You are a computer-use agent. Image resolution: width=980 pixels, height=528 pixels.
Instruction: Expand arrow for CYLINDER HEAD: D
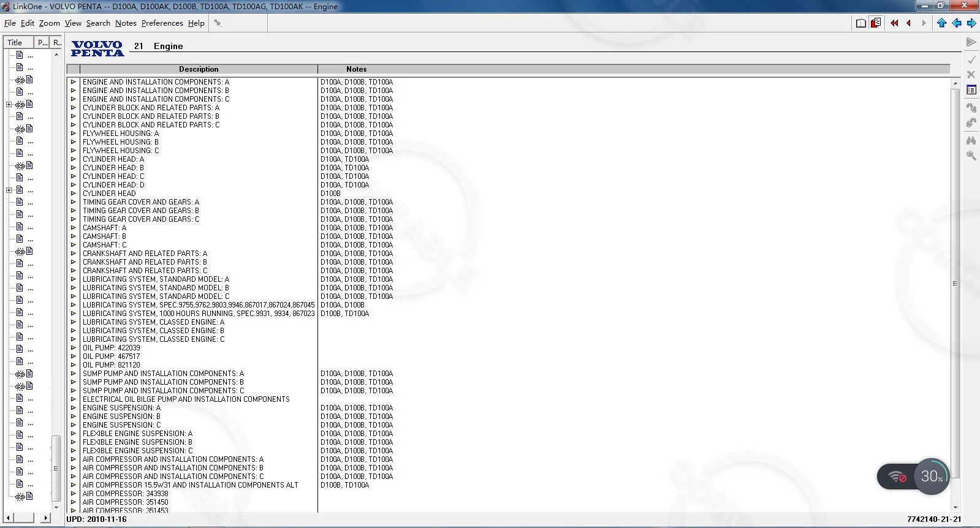(x=74, y=185)
